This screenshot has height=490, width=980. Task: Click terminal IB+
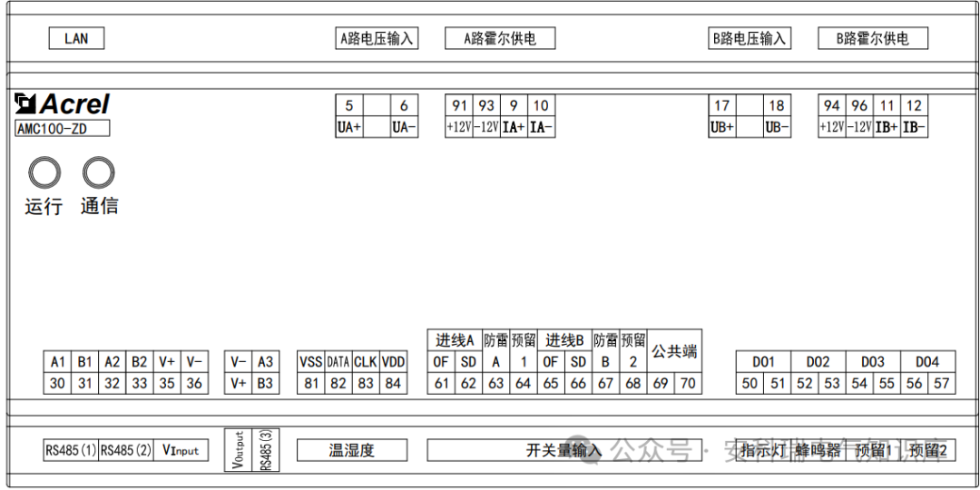pyautogui.click(x=887, y=127)
